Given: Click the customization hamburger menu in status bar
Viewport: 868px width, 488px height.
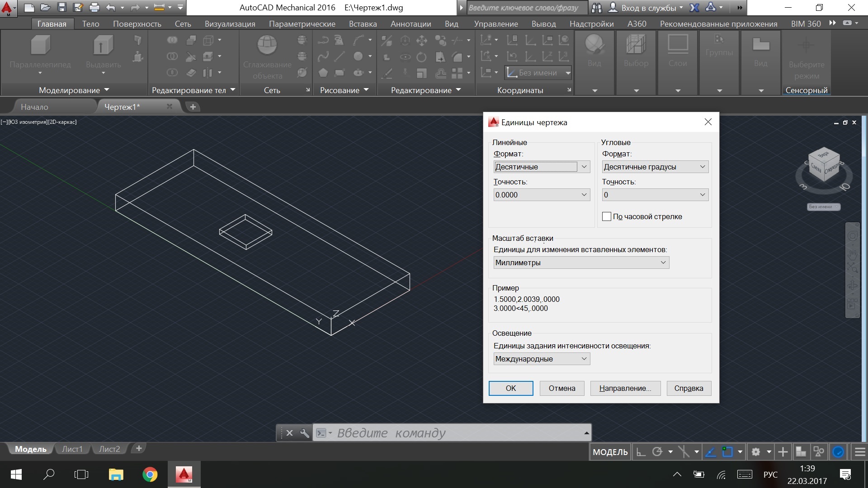Looking at the screenshot, I should point(860,452).
